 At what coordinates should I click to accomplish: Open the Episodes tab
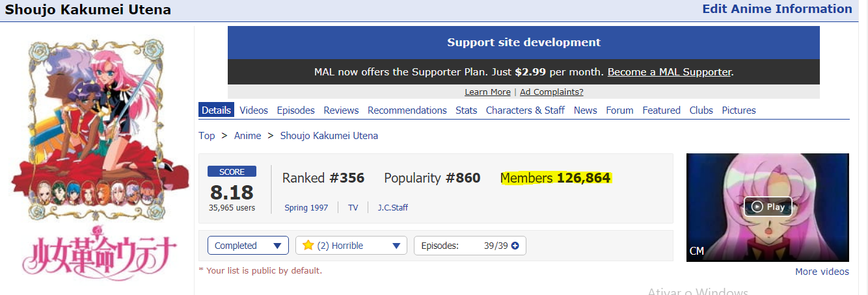[296, 110]
